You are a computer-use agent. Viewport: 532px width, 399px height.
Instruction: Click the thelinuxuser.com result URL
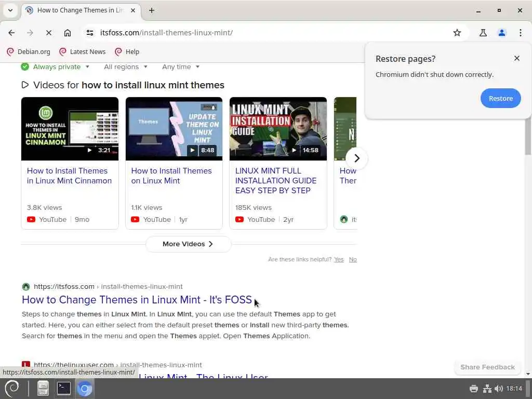(x=118, y=365)
